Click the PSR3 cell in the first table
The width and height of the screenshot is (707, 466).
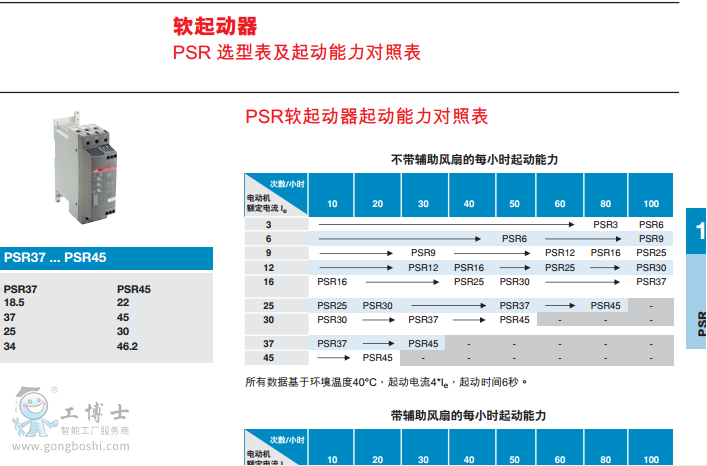point(605,225)
